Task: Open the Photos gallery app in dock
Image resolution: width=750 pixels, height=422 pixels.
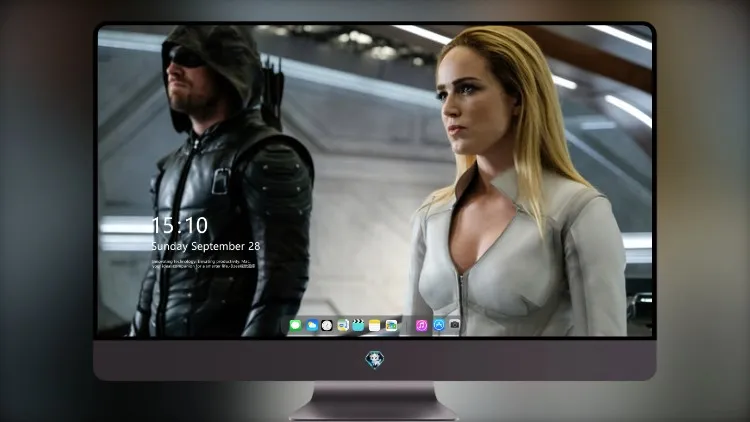Action: (391, 325)
